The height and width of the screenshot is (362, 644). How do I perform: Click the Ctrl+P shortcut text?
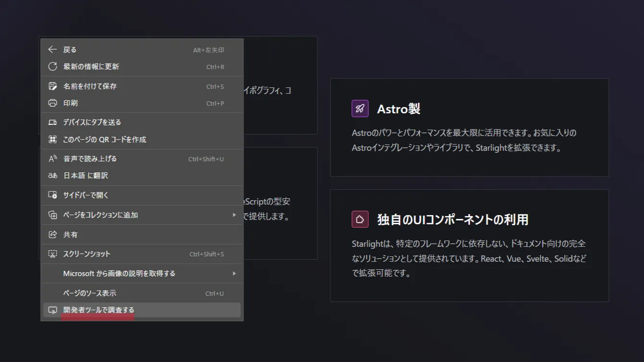click(215, 103)
